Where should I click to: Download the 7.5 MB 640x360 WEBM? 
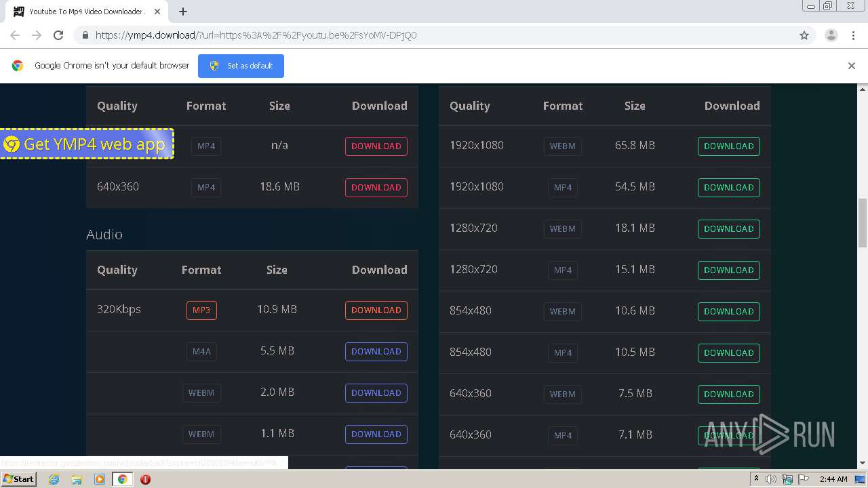pyautogui.click(x=729, y=394)
